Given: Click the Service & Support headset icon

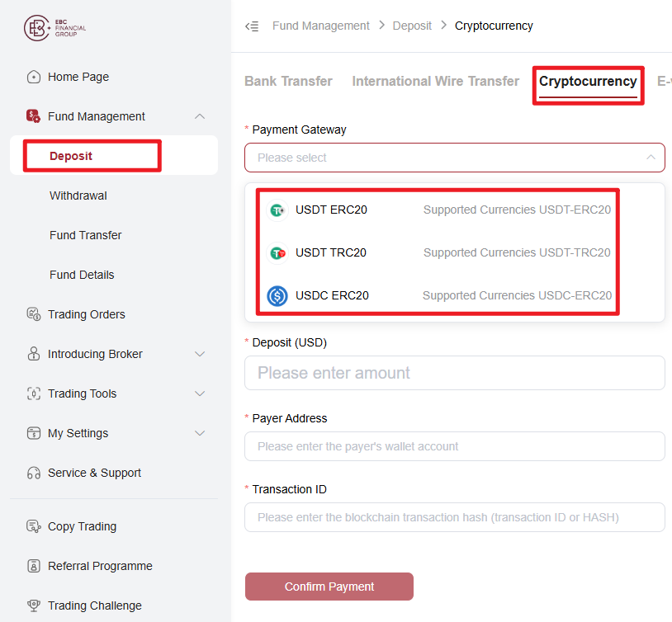Looking at the screenshot, I should point(33,473).
